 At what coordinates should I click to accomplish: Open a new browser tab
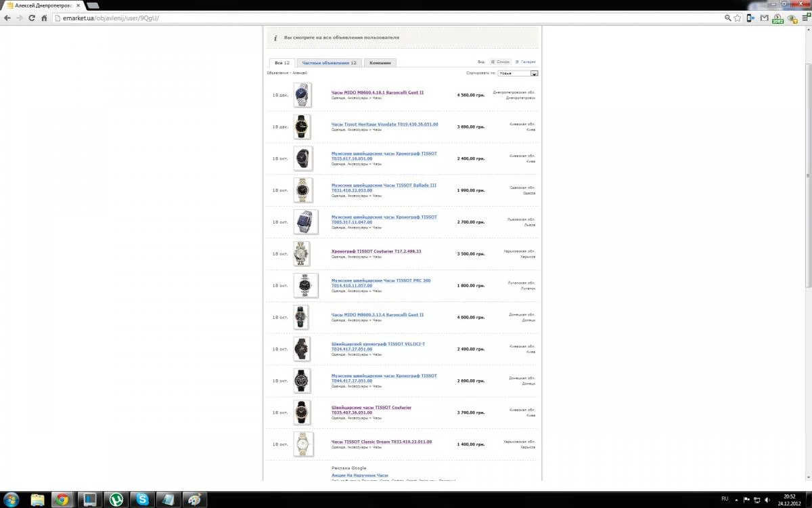tap(93, 5)
